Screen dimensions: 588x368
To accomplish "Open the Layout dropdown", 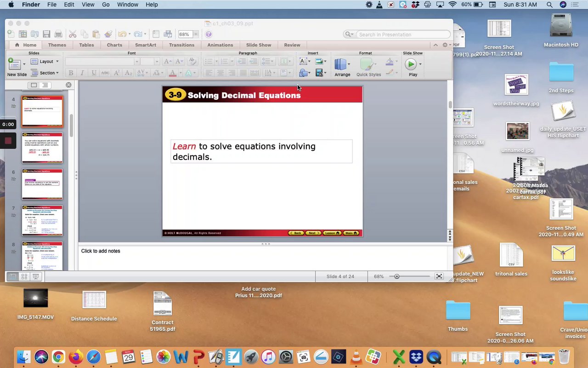I will [45, 61].
